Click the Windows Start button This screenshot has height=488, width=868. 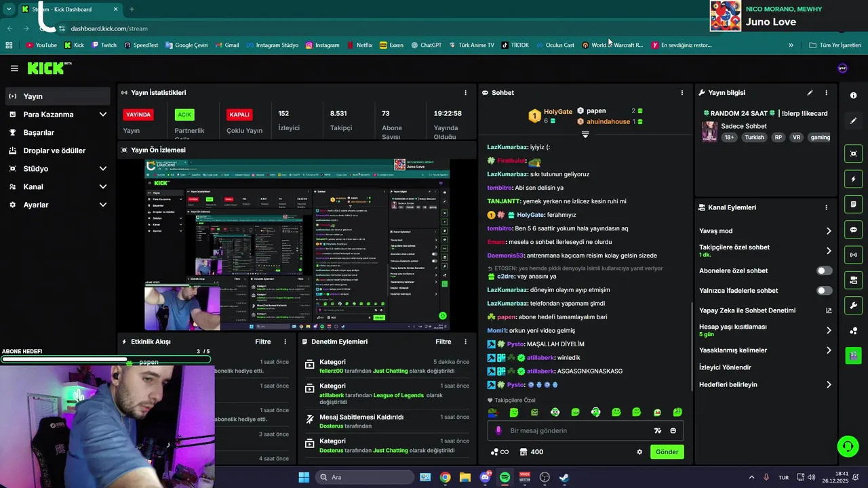pos(304,477)
